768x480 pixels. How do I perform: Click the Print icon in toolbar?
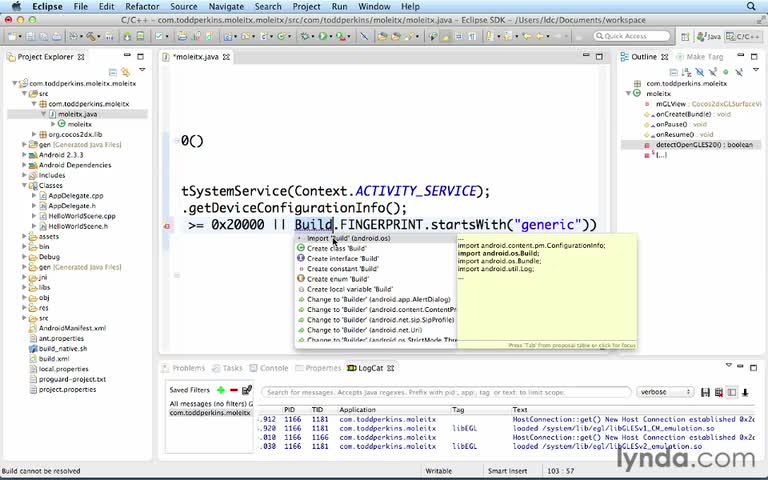point(57,36)
